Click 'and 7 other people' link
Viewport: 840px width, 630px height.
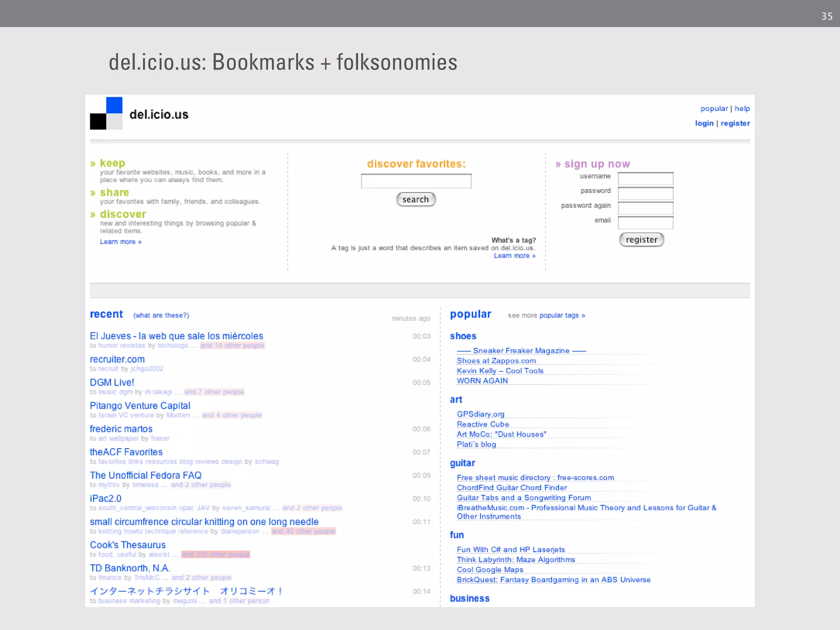coord(214,392)
